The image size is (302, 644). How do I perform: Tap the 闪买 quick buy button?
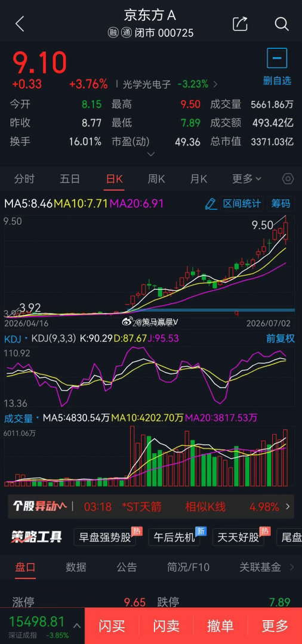[112, 626]
